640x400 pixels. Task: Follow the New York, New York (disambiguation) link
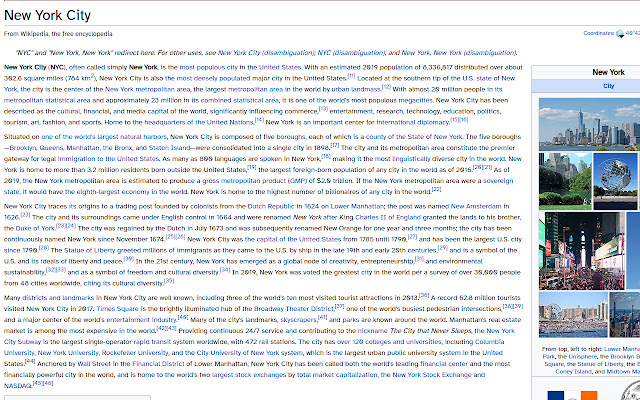(459, 53)
